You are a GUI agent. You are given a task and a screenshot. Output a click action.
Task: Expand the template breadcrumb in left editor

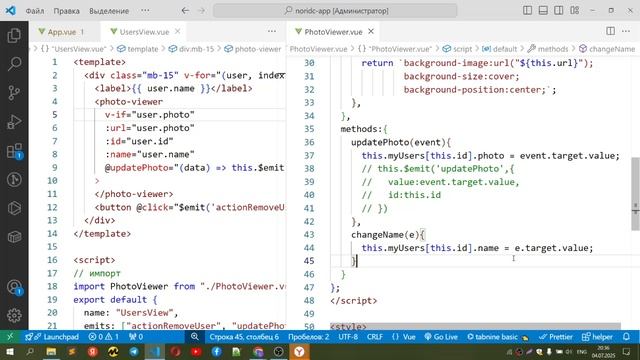pyautogui.click(x=138, y=49)
